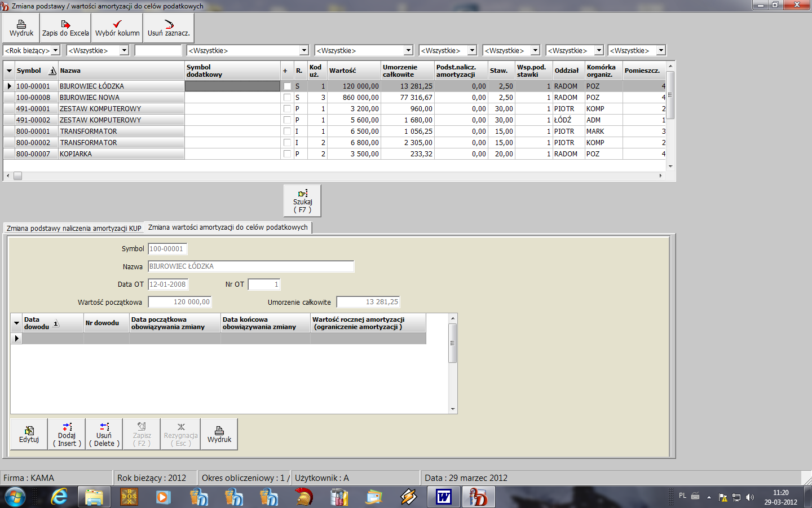812x508 pixels.
Task: Open the media player taskbar icon
Action: (x=164, y=497)
